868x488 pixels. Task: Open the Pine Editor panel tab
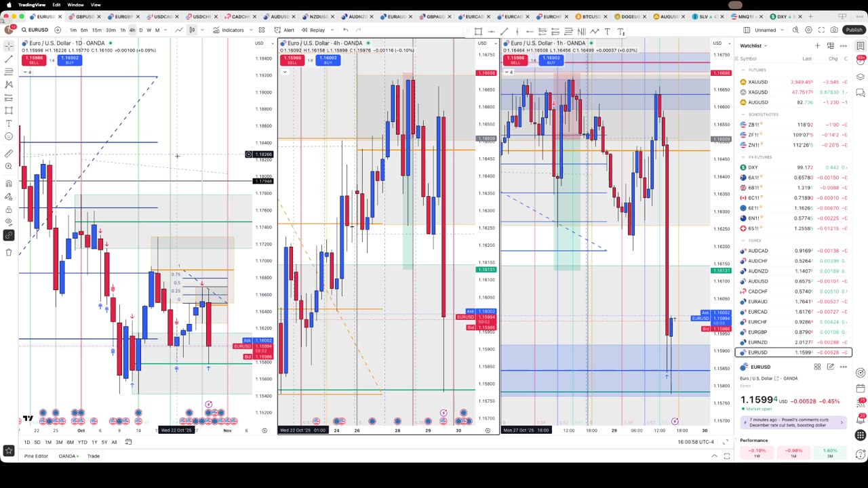tap(36, 456)
